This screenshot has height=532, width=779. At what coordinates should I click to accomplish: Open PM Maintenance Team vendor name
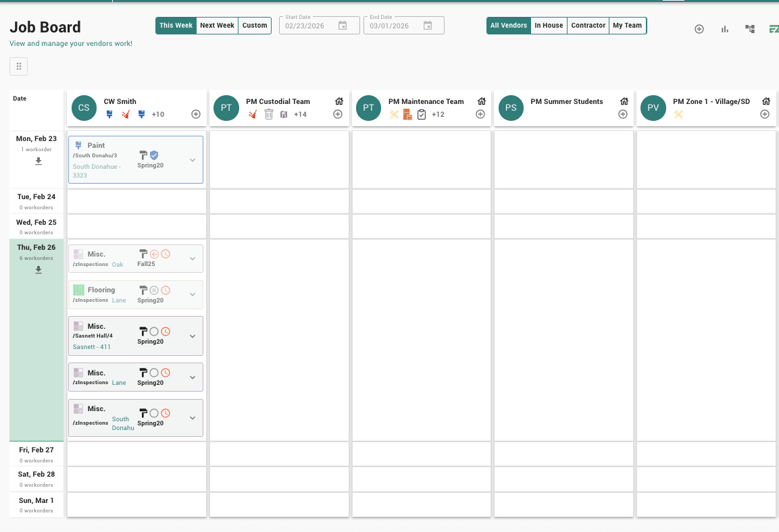tap(426, 101)
